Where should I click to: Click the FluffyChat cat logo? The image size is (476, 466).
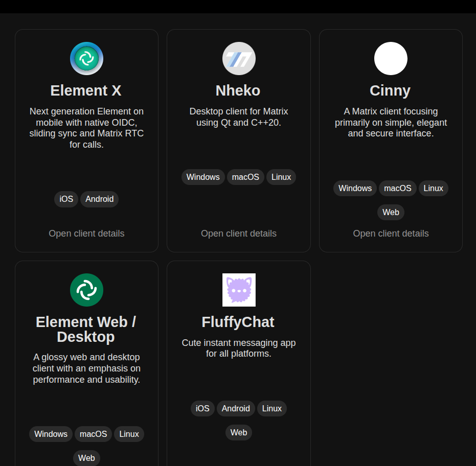(239, 290)
